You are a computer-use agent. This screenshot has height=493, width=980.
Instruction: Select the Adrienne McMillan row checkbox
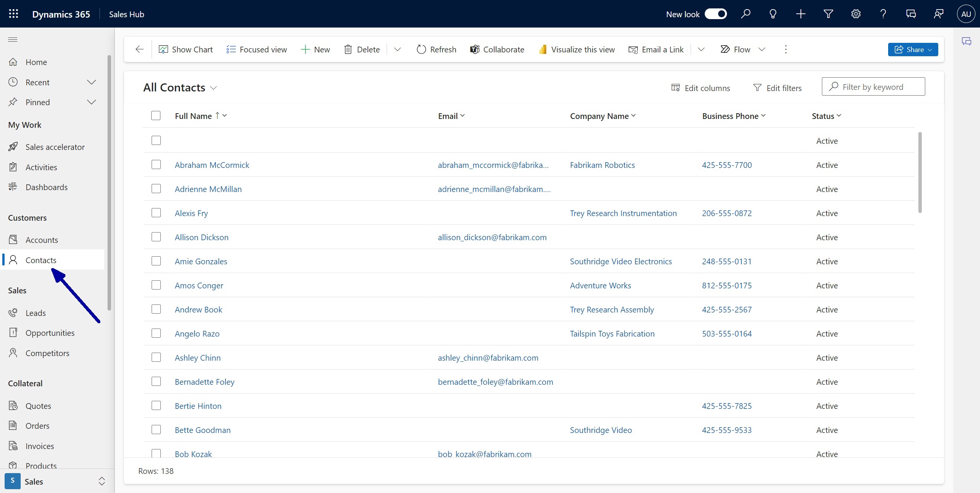pyautogui.click(x=156, y=189)
